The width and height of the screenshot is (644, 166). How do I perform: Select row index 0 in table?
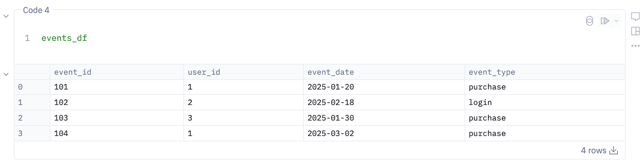tap(21, 87)
